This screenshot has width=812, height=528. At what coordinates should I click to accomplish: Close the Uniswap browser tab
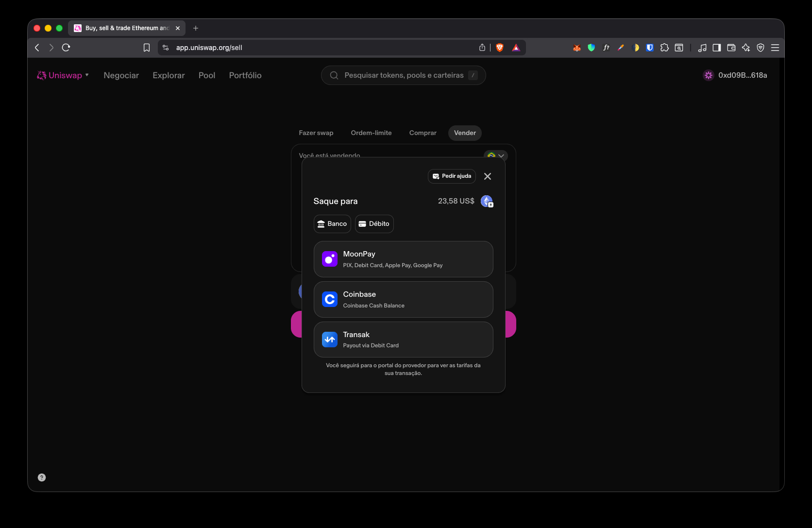click(178, 28)
